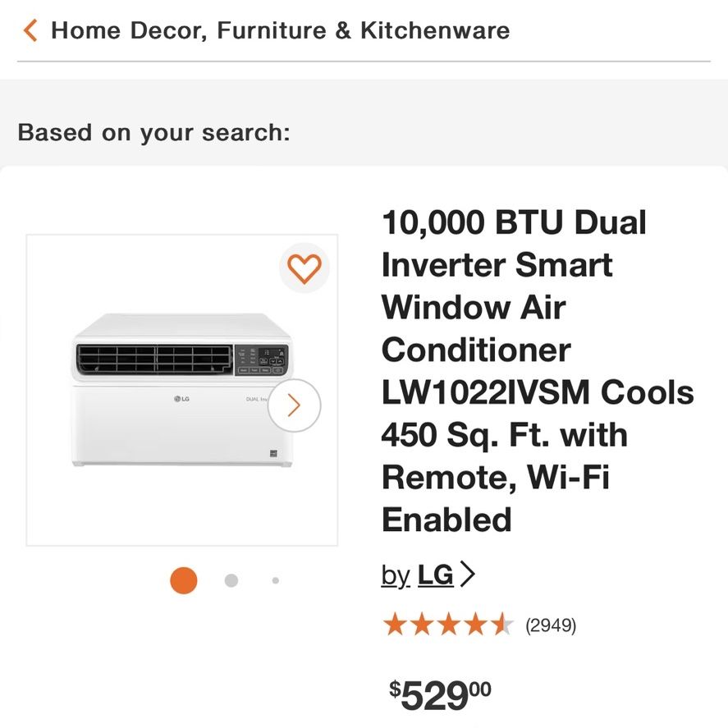The height and width of the screenshot is (728, 728).
Task: Save item with the heart favorite icon
Action: point(304,268)
